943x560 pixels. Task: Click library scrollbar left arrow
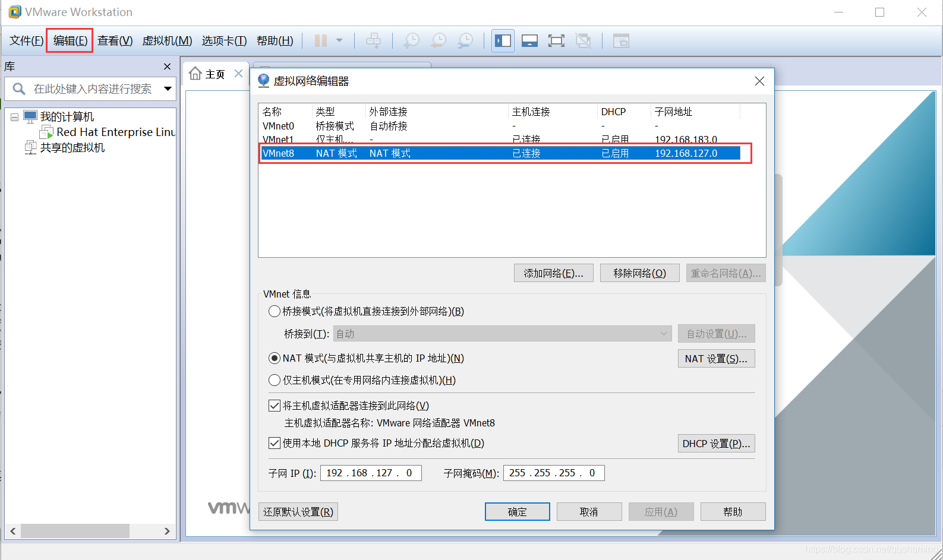pyautogui.click(x=12, y=531)
